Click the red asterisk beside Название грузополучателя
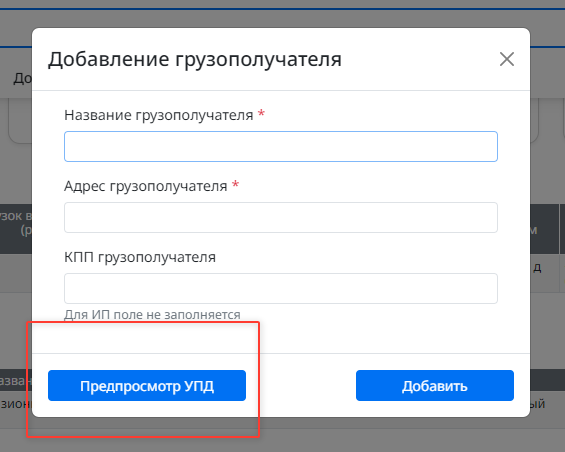565x452 pixels. 261,113
